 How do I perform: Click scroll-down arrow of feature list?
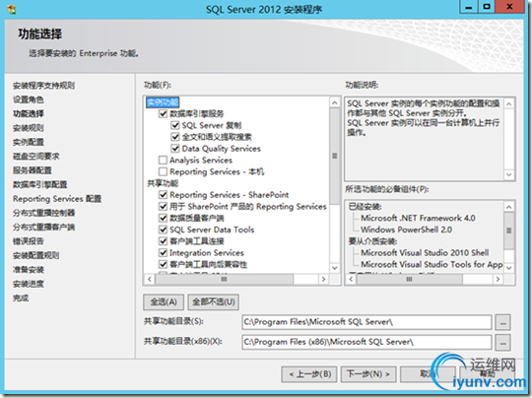coord(335,268)
